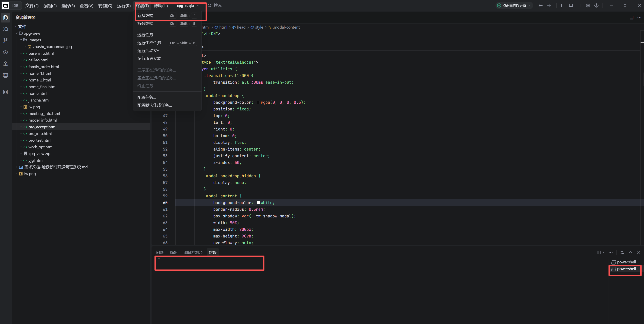Image resolution: width=644 pixels, height=324 pixels.
Task: Collapse the xpg-view folder
Action: (x=17, y=33)
